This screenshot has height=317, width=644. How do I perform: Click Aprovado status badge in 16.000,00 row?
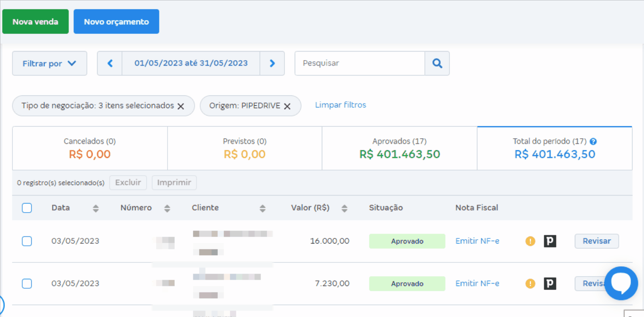(407, 241)
